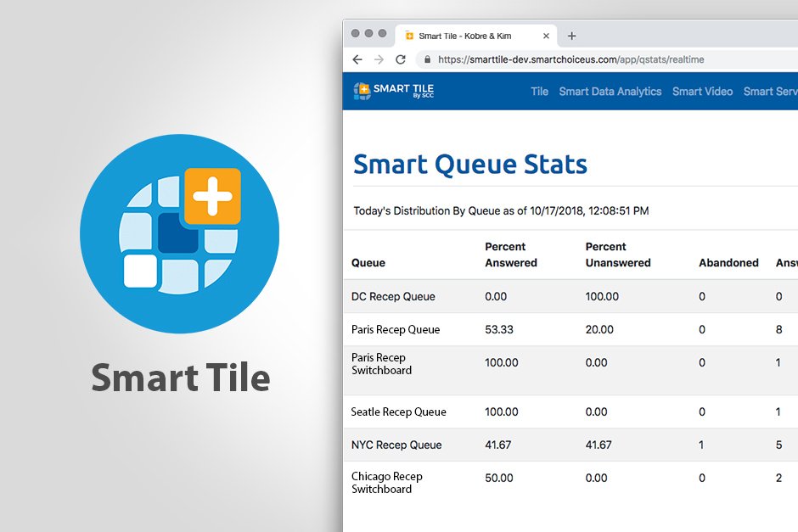This screenshot has width=798, height=532.
Task: Click 100.00 percent unanswered for DC Recep Queue
Action: tap(602, 296)
